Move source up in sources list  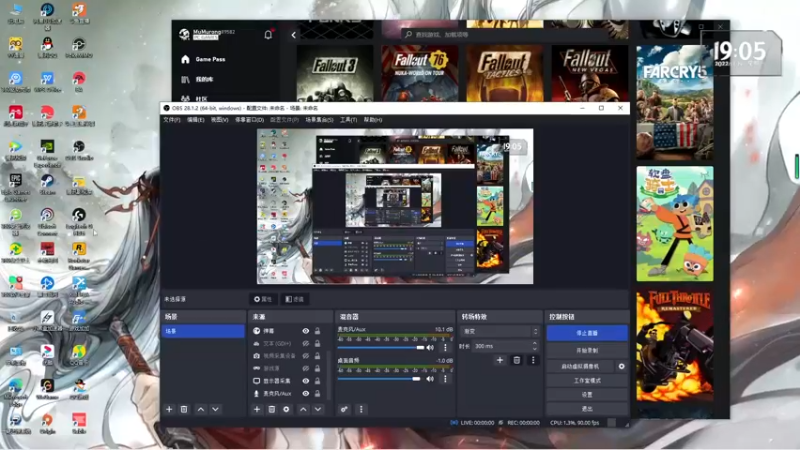pos(304,409)
